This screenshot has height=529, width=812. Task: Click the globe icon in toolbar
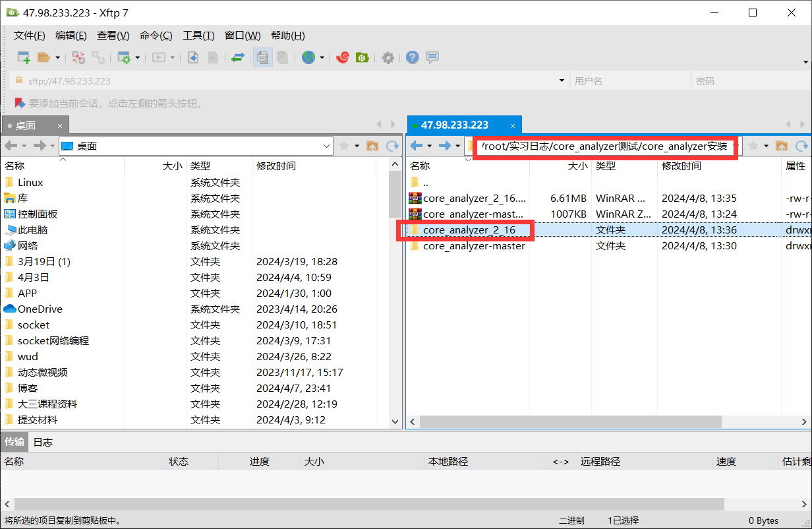pyautogui.click(x=308, y=57)
